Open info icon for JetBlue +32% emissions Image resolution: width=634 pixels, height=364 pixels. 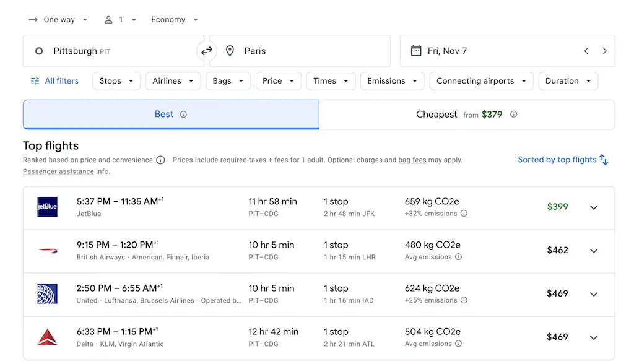click(x=464, y=214)
